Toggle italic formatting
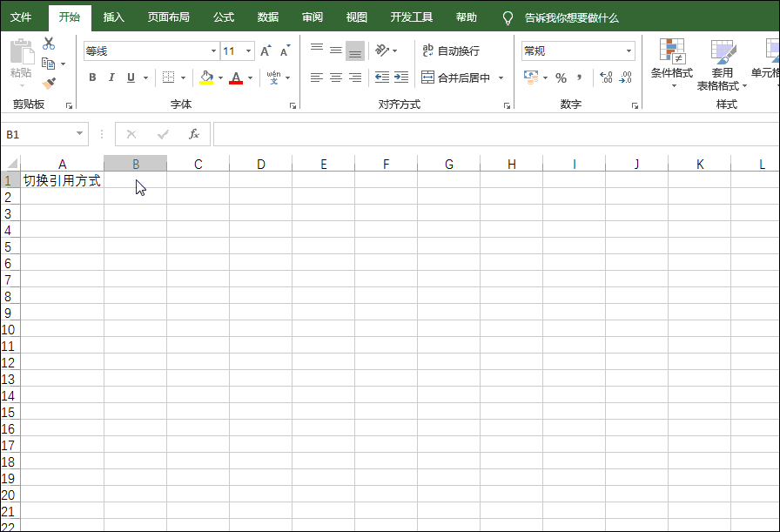 point(111,77)
